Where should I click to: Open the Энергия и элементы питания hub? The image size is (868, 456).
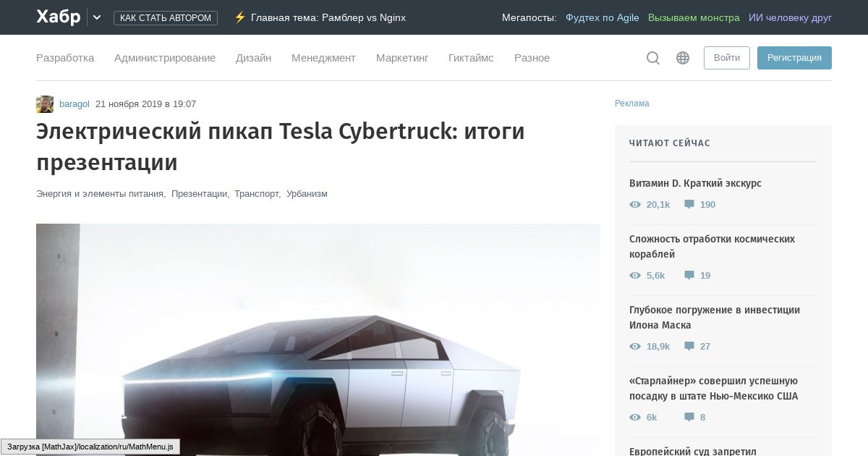[x=101, y=194]
